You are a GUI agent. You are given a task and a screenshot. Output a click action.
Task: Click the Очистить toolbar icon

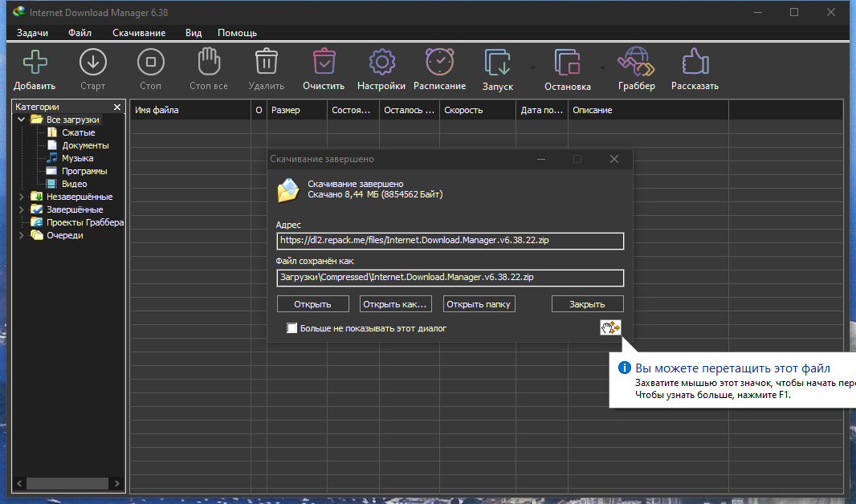[324, 63]
